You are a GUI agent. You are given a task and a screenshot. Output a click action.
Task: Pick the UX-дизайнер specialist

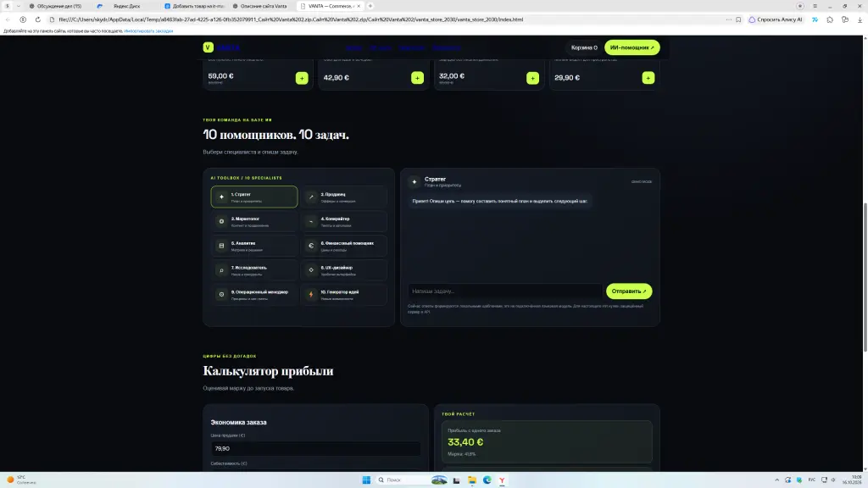pyautogui.click(x=344, y=270)
